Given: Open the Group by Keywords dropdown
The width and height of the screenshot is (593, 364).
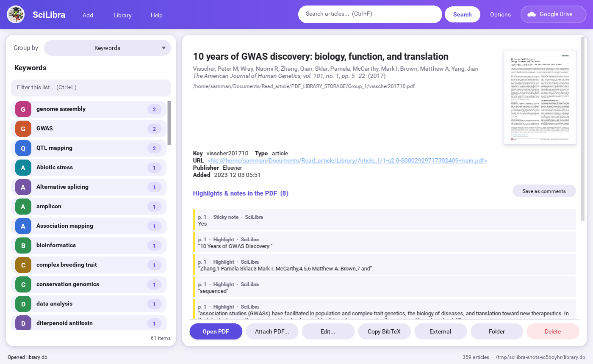Looking at the screenshot, I should pos(108,48).
